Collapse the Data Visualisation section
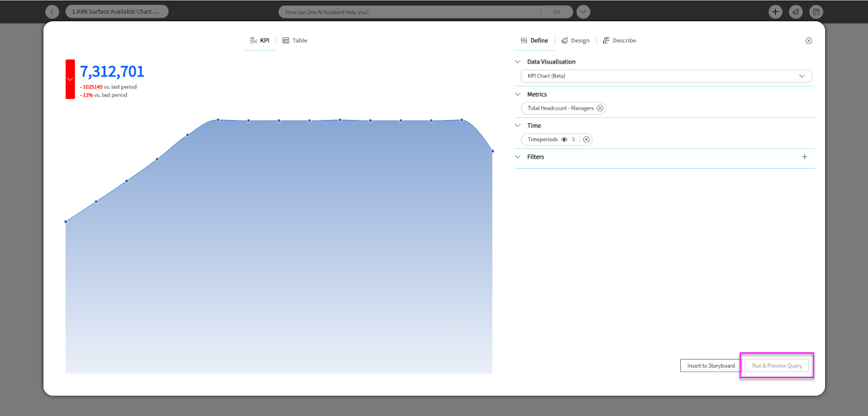Viewport: 868px width, 416px height. click(518, 62)
